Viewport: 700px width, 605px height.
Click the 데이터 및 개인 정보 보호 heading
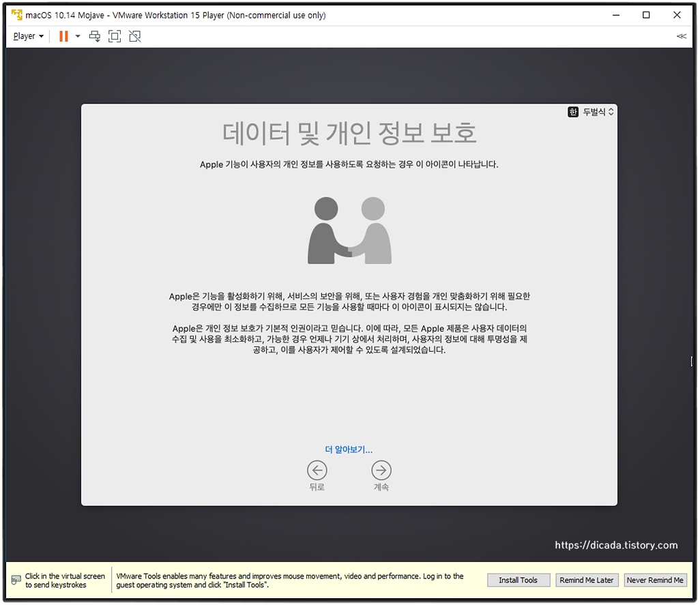coord(349,133)
